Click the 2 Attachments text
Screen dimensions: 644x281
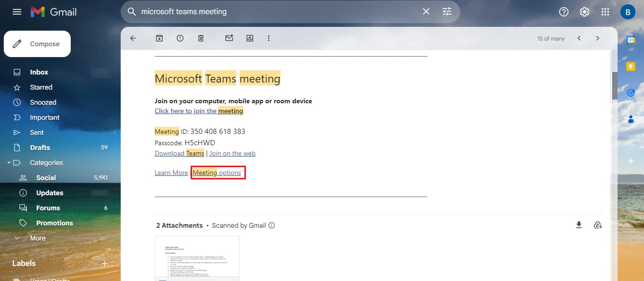tap(180, 225)
